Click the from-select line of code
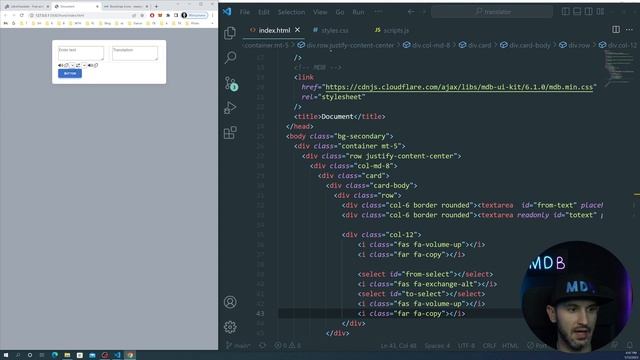Viewport: 640px width, 360px height. click(425, 274)
